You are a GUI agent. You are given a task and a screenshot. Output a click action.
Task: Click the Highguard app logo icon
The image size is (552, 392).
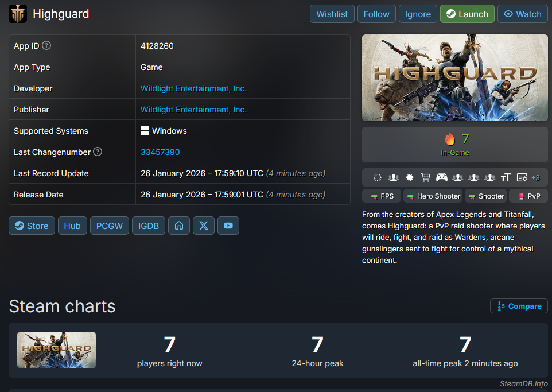coord(18,14)
